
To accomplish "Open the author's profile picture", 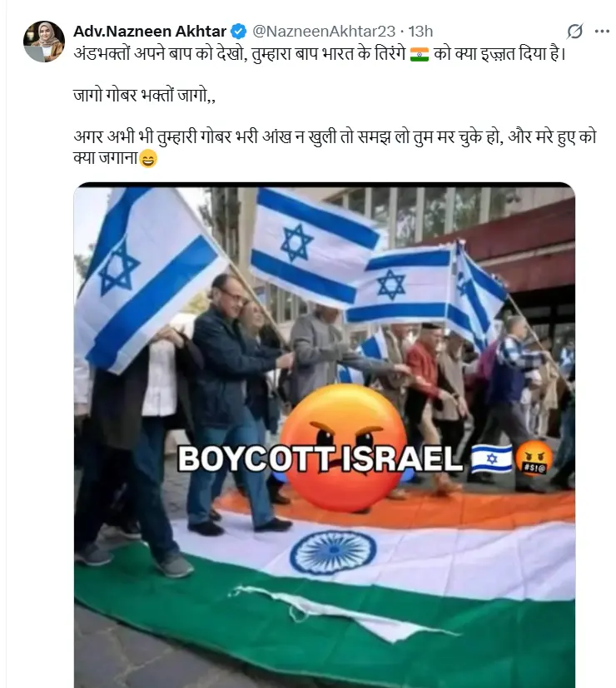I will (x=44, y=42).
